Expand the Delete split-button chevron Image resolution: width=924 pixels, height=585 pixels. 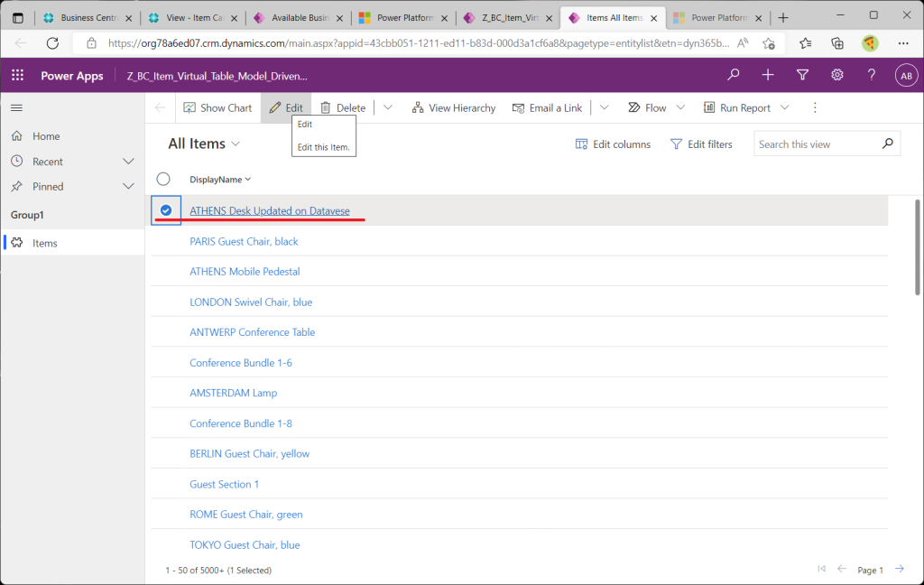tap(388, 108)
